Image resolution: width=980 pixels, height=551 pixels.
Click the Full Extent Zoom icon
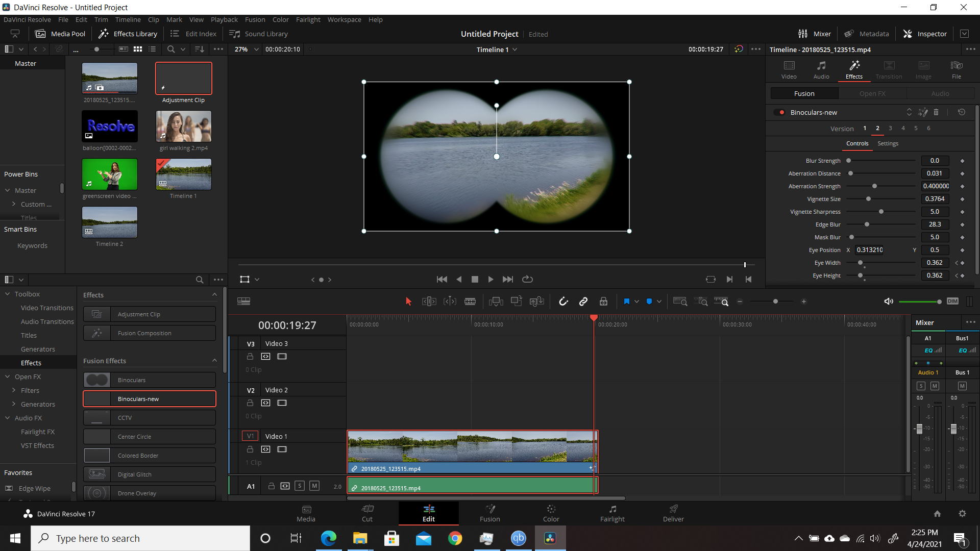tap(680, 302)
